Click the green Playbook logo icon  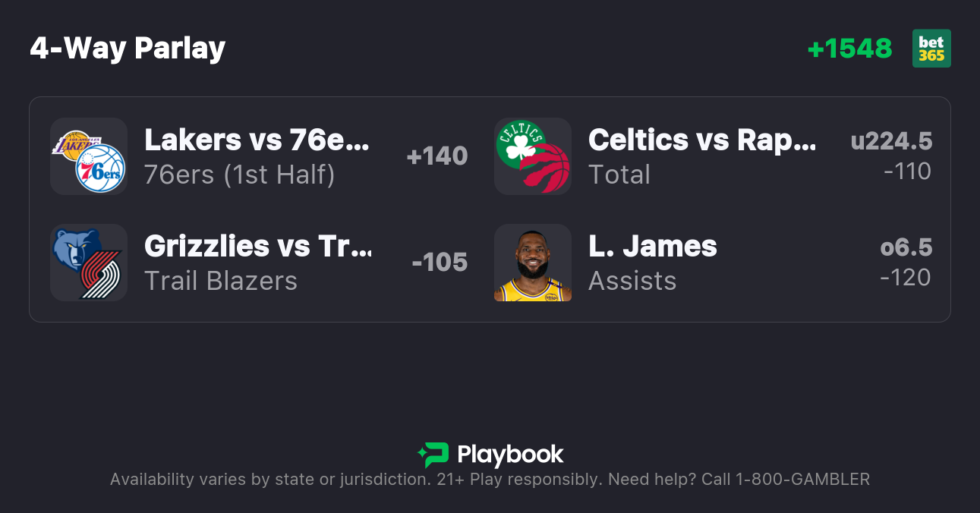[x=433, y=455]
